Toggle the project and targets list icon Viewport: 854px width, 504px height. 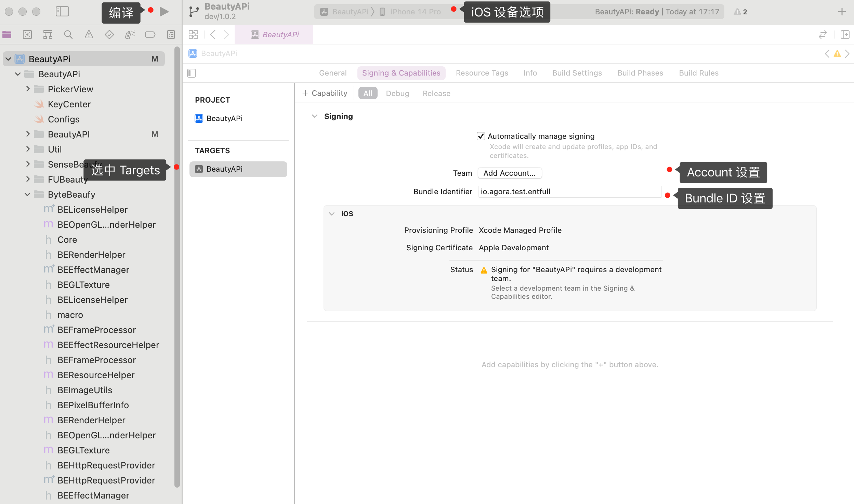pyautogui.click(x=192, y=73)
